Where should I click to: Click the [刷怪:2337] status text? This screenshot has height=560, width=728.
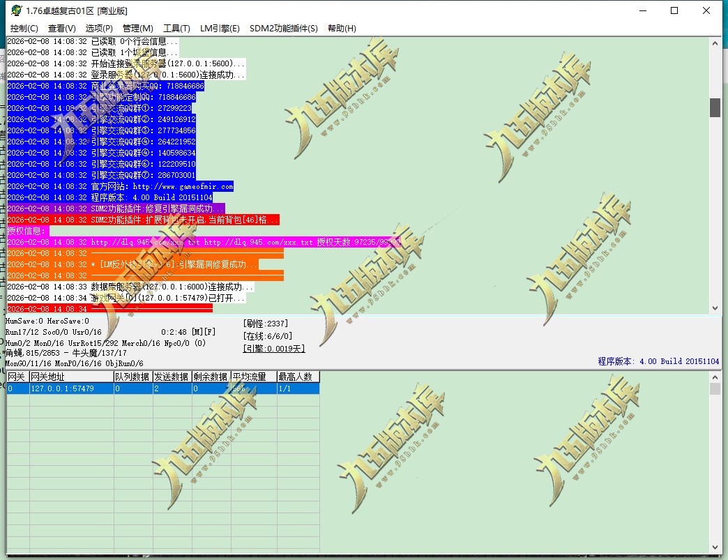(266, 324)
